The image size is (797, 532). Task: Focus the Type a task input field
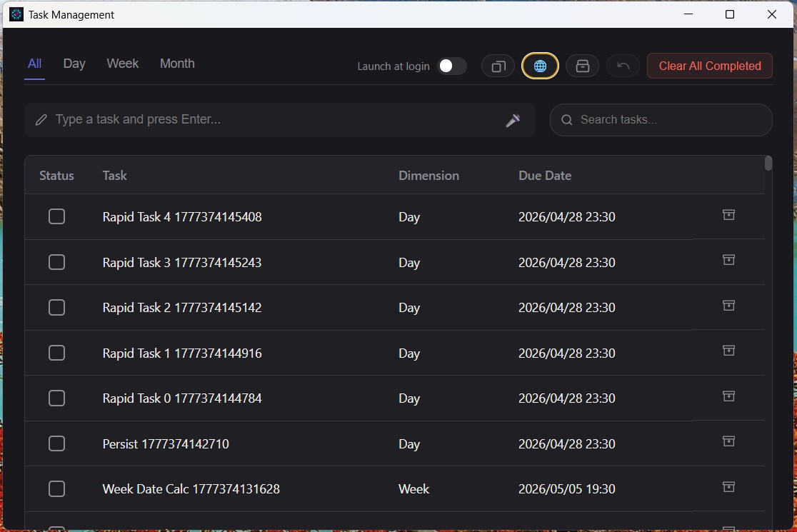[x=279, y=120]
